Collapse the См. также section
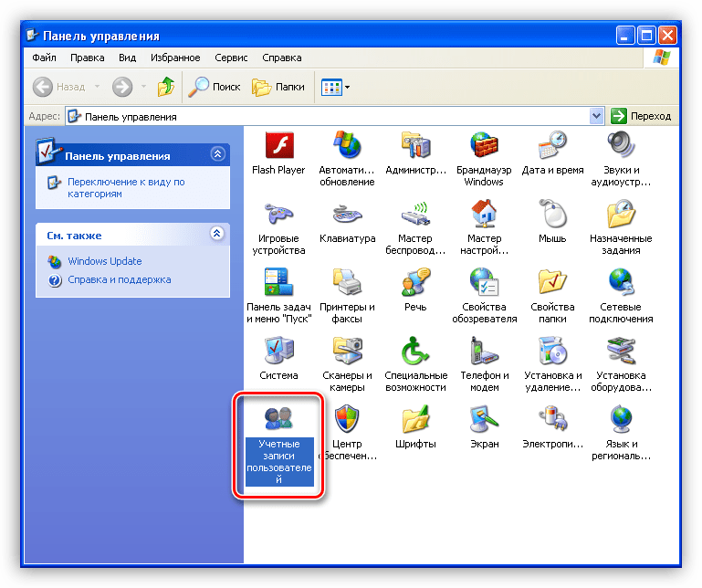Viewport: 702px width, 588px height. coord(217,234)
